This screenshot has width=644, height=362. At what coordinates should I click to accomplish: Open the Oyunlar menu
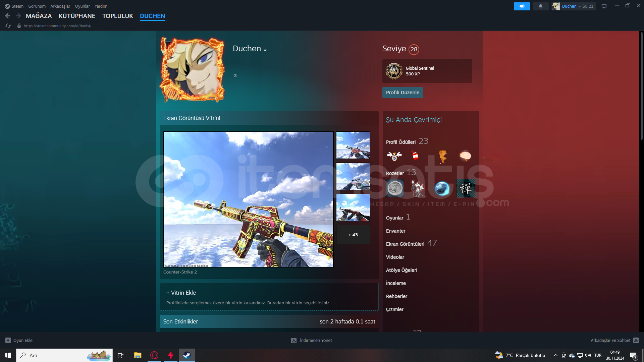pos(82,6)
